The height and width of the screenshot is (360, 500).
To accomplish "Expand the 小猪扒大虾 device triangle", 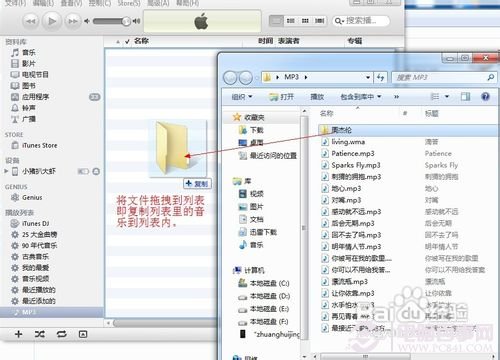I will [6, 171].
